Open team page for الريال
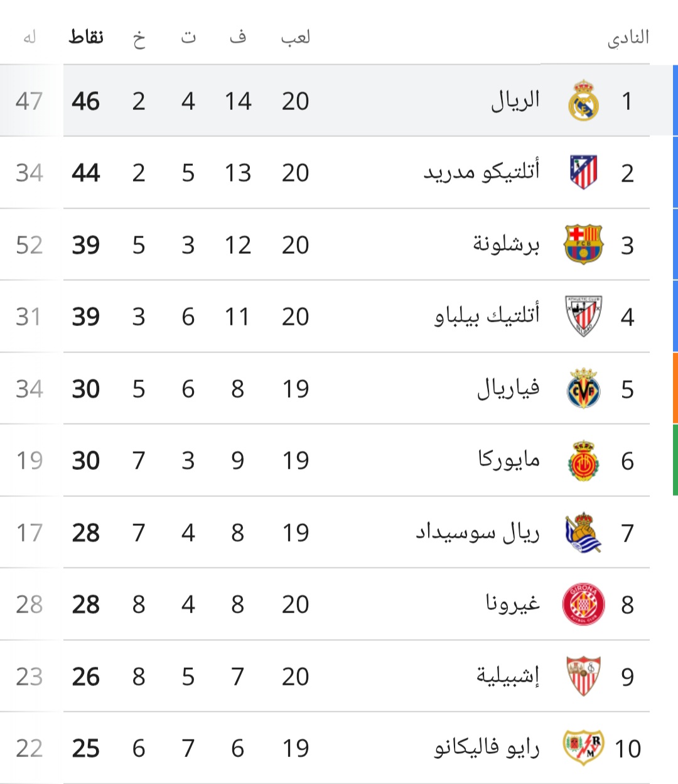Viewport: 678px width, 784px height. pos(515,101)
